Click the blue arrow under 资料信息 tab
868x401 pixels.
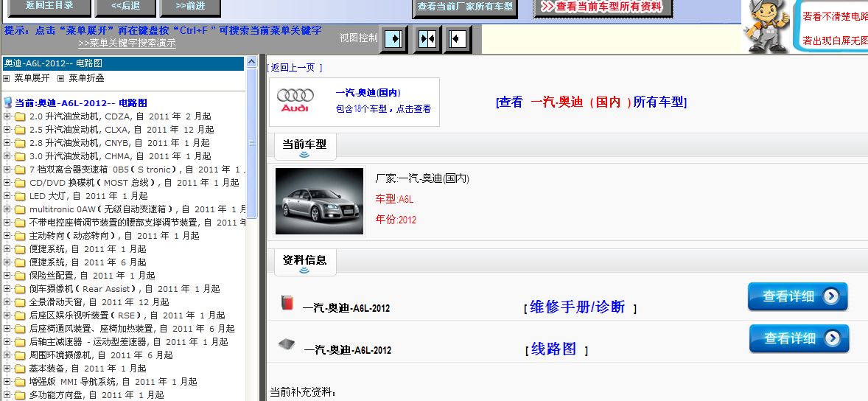click(x=304, y=271)
